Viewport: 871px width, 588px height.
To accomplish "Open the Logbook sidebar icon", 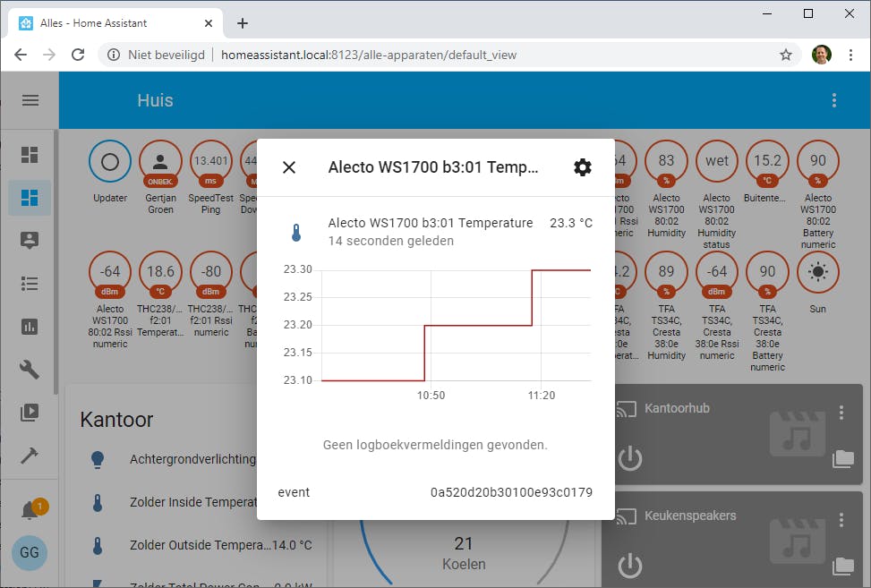I will [x=30, y=284].
